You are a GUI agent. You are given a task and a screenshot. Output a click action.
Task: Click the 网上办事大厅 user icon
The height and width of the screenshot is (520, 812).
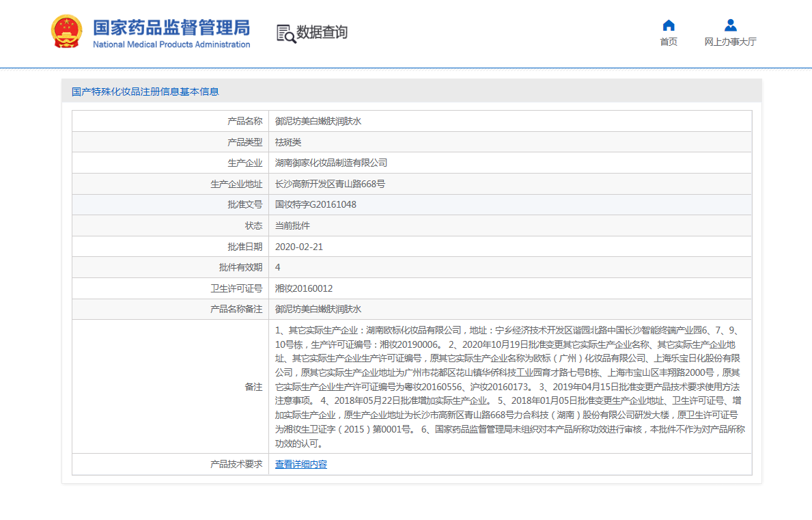click(x=730, y=25)
